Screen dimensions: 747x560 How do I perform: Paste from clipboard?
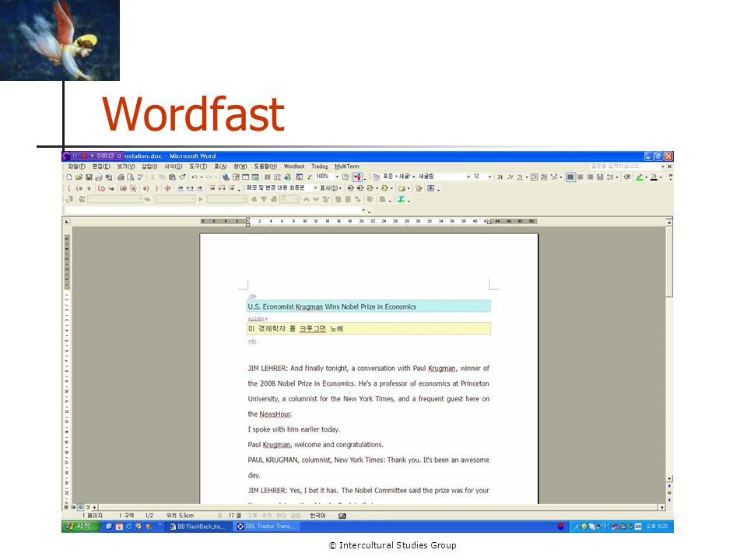pyautogui.click(x=172, y=177)
